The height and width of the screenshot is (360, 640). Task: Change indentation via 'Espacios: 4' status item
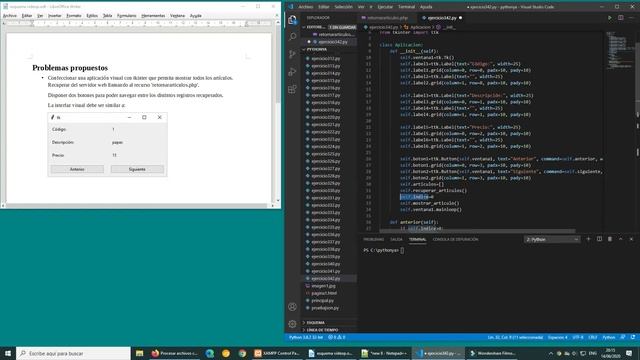tap(557, 338)
